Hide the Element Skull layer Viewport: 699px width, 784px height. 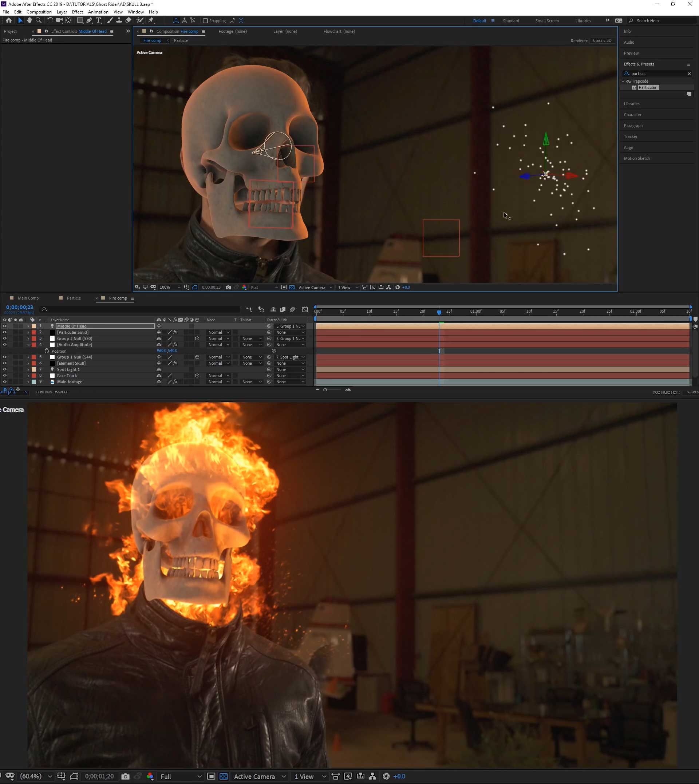click(5, 363)
